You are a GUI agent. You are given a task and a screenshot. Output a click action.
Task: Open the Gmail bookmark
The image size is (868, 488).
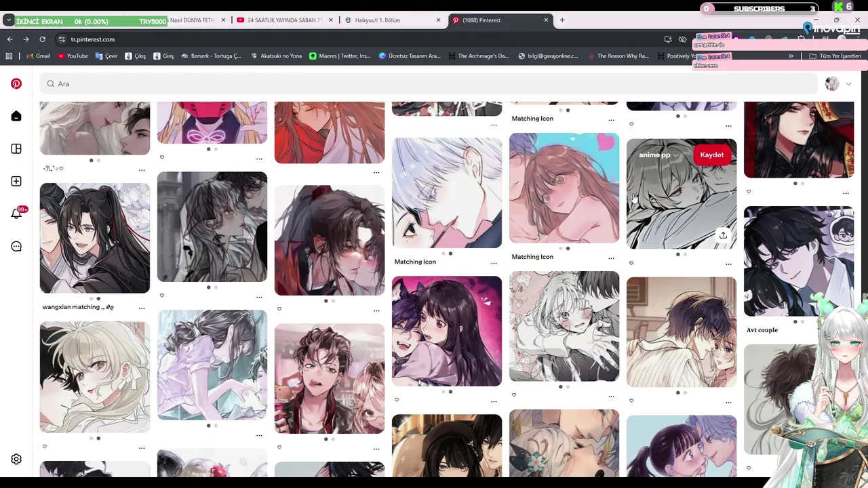[x=37, y=56]
